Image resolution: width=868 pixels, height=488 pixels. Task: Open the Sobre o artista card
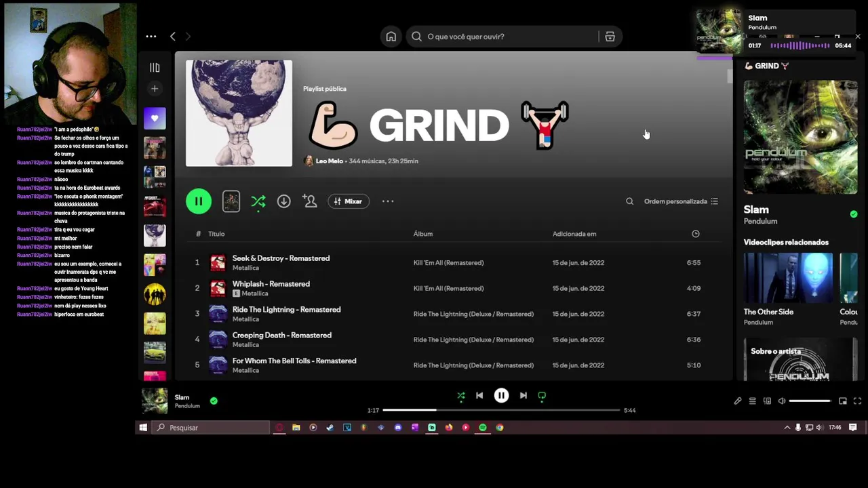[800, 359]
